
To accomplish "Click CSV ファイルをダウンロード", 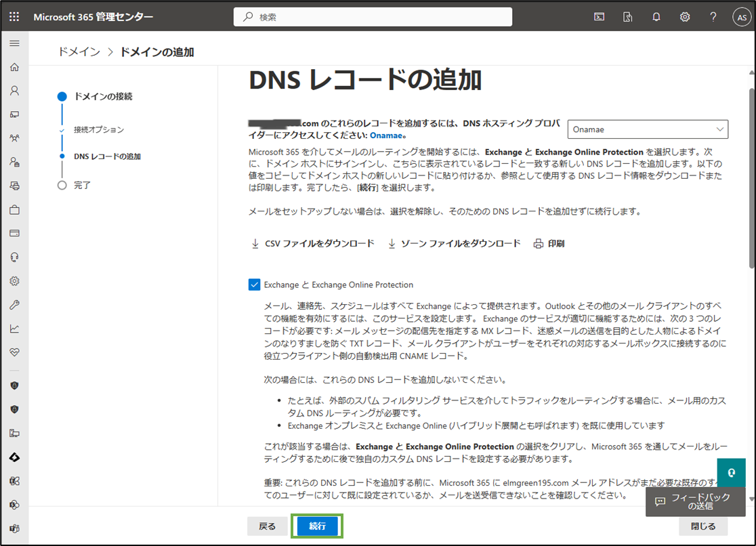I will (312, 244).
